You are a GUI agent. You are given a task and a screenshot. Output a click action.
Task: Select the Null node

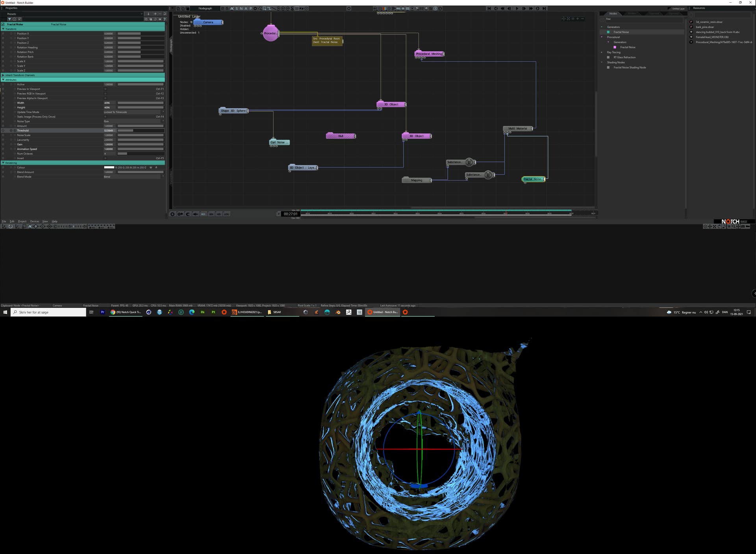(341, 136)
